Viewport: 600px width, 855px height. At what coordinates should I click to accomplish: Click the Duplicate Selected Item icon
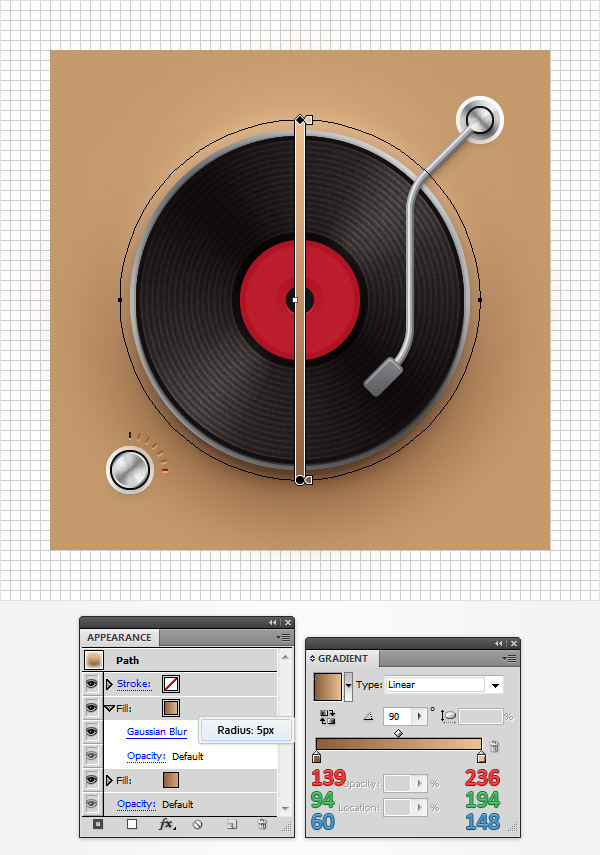[232, 824]
